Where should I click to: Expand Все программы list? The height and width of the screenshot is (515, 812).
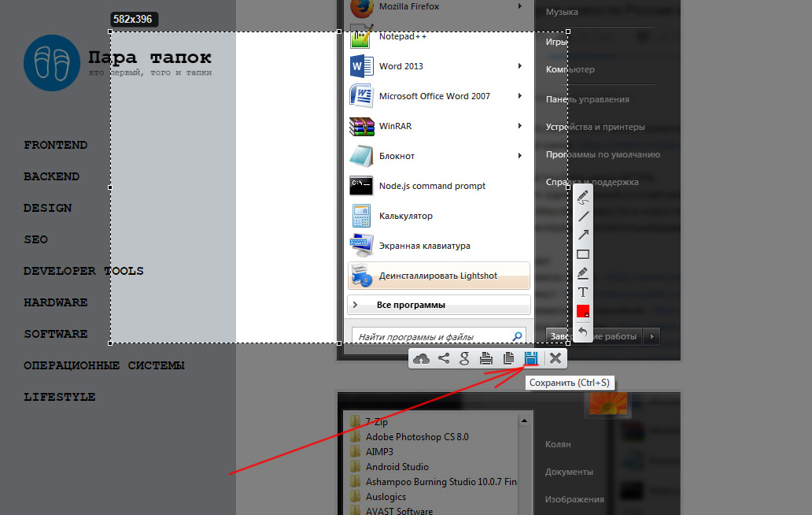(438, 306)
